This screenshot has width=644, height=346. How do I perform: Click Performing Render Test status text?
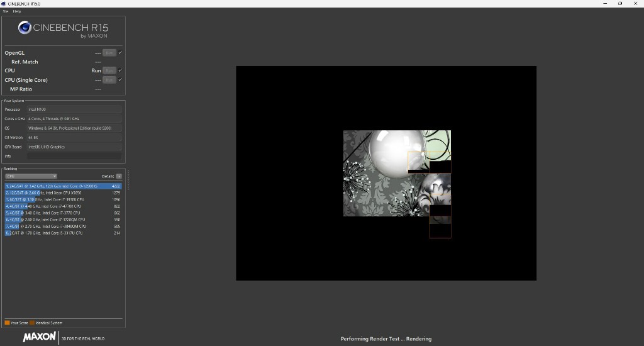point(386,339)
